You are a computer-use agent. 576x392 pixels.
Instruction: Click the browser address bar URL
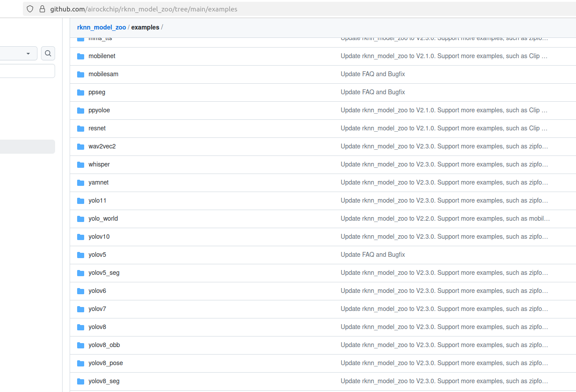tap(144, 9)
